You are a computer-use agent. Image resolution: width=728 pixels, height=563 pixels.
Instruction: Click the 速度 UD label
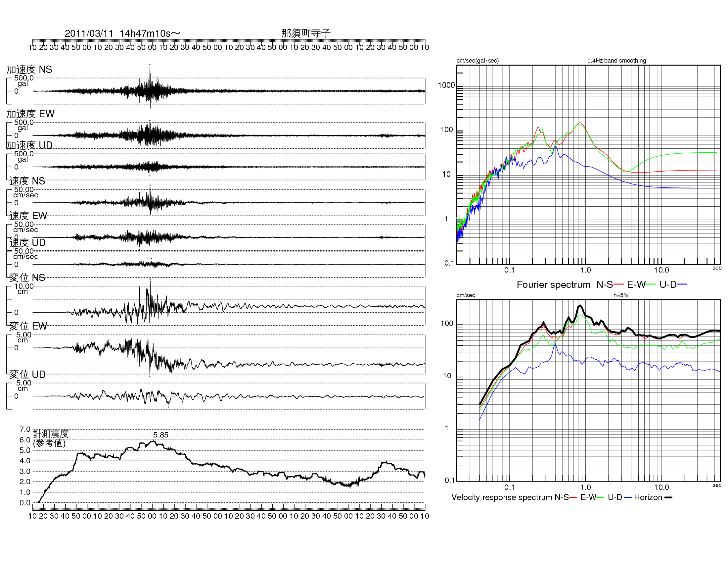[x=27, y=242]
